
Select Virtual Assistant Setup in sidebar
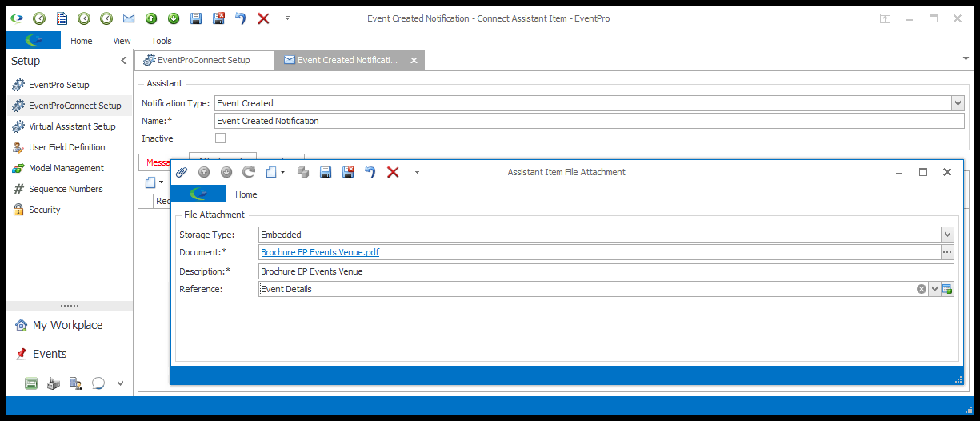70,126
